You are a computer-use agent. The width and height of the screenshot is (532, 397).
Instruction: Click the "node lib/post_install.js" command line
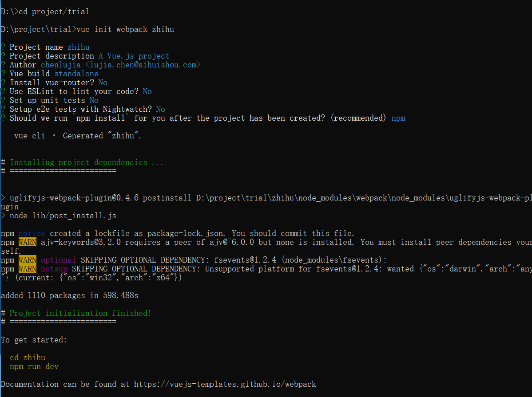click(63, 216)
